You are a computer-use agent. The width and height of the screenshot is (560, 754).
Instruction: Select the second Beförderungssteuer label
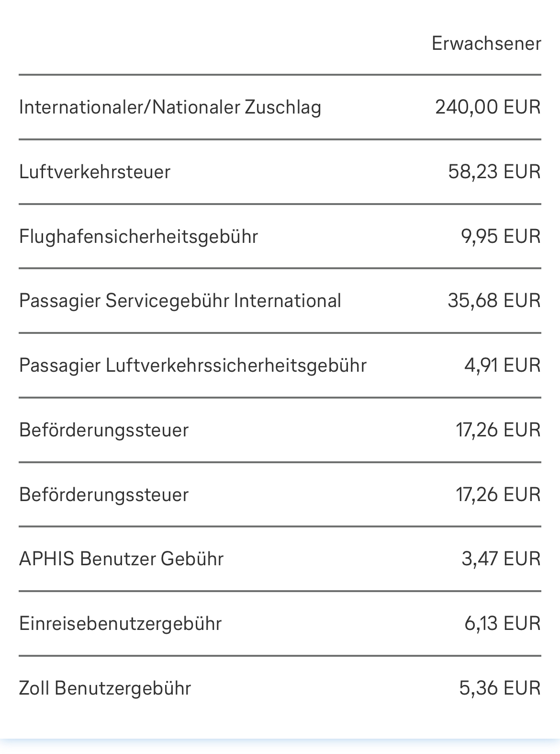(x=104, y=494)
